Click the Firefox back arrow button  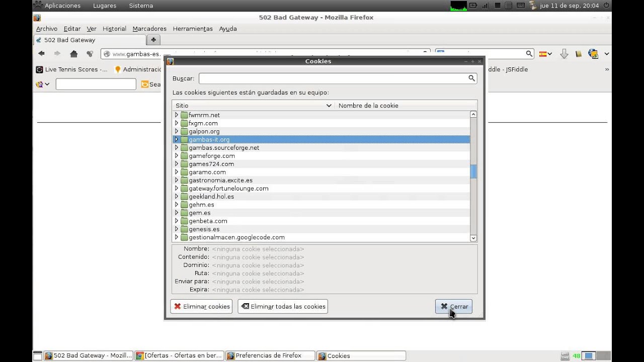(41, 53)
